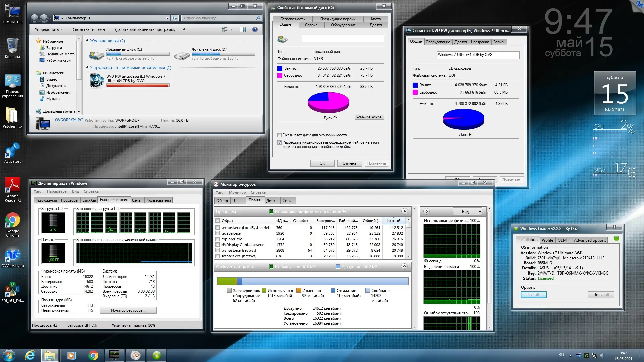Click the Windows Start orb
This screenshot has width=644, height=362.
click(x=9, y=355)
